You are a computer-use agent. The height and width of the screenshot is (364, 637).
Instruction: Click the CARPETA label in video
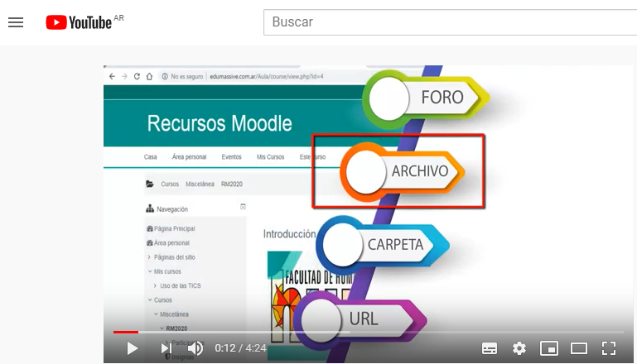coord(395,245)
